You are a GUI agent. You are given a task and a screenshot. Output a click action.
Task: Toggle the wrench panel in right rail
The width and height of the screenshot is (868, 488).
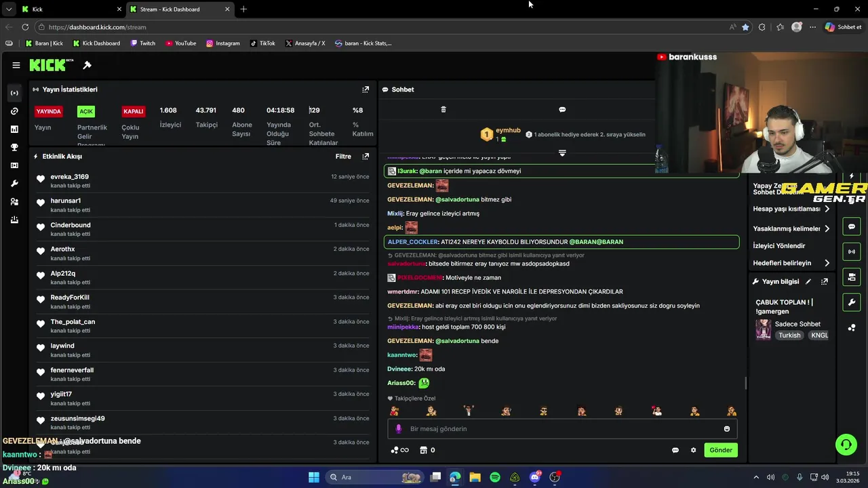coord(852,302)
